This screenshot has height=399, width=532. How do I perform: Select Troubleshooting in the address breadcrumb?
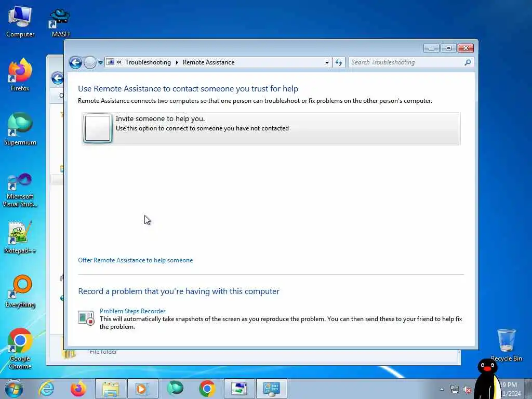click(148, 62)
